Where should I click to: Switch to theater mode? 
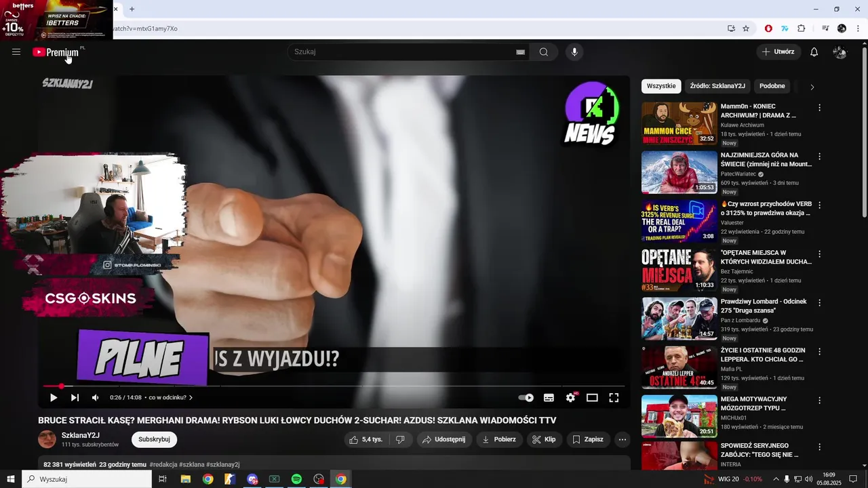(x=592, y=398)
